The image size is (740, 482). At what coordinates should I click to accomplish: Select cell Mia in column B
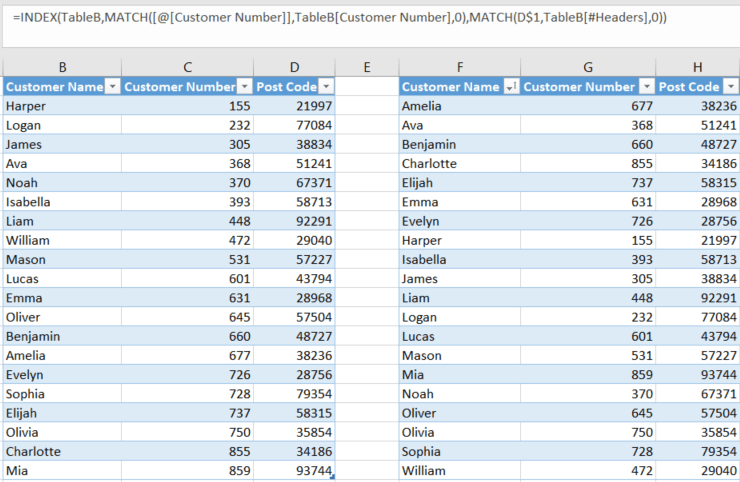(x=62, y=471)
